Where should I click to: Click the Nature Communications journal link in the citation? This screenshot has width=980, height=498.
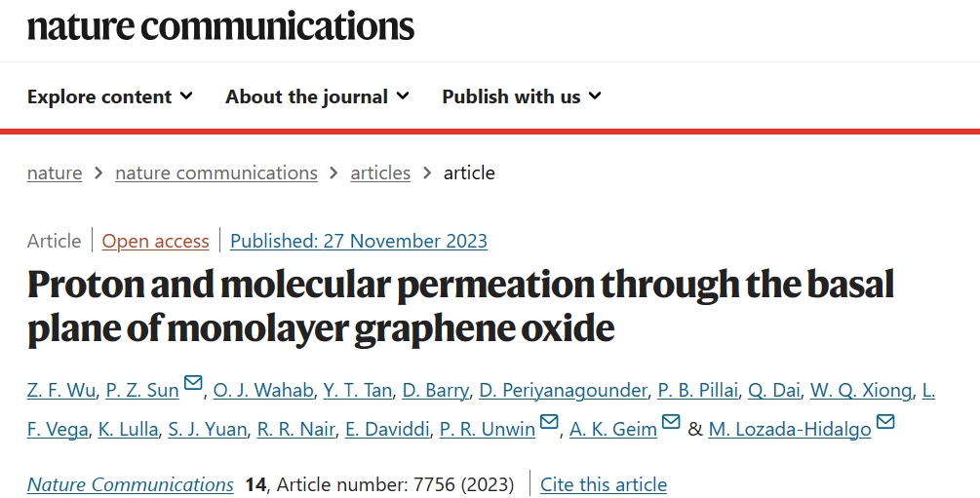point(130,484)
